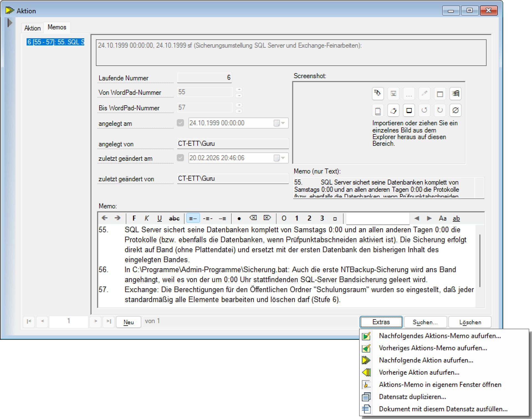
Task: Toggle the 'zuletzt geändert am' checkbox
Action: pos(180,158)
